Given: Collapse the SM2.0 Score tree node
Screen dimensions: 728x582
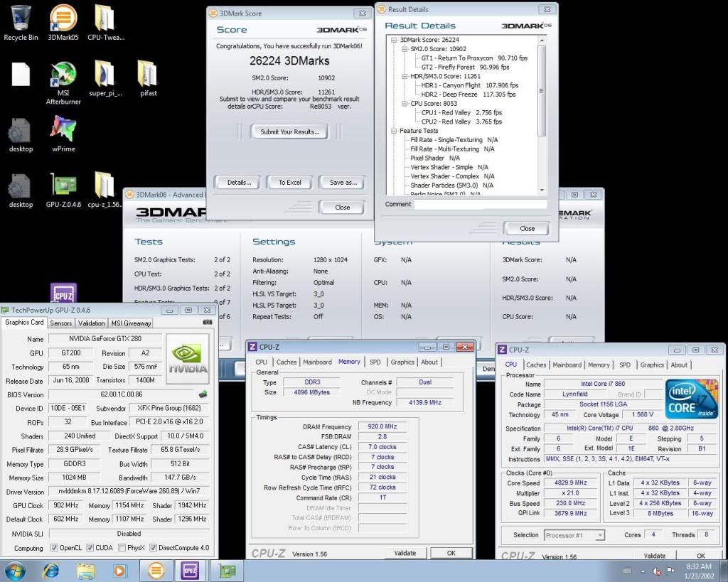Looking at the screenshot, I should (x=405, y=49).
